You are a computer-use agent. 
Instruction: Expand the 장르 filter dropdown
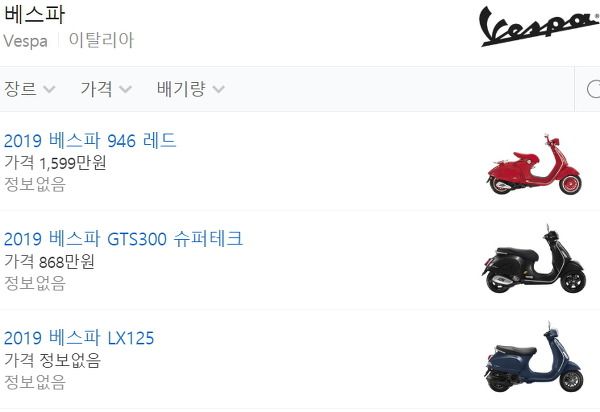point(29,89)
